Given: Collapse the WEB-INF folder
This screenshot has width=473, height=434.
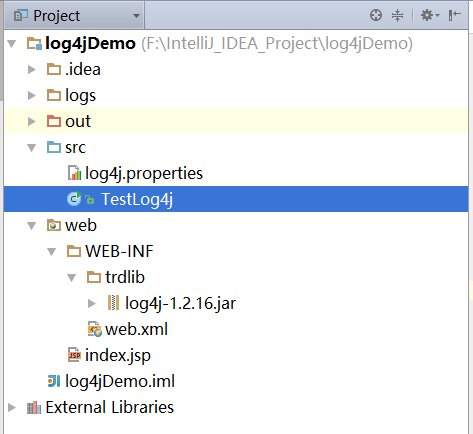Looking at the screenshot, I should point(52,252).
